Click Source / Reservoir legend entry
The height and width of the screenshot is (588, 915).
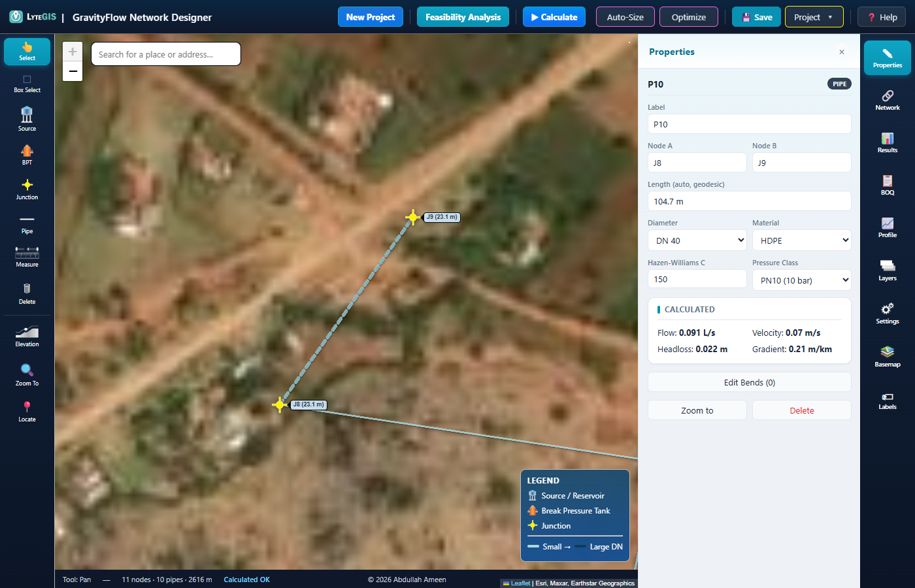(566, 496)
